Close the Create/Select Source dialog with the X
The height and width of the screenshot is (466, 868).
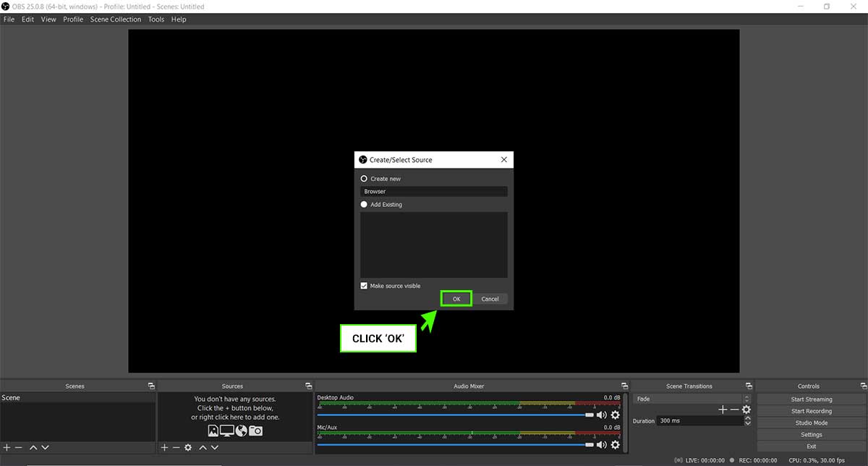(504, 159)
